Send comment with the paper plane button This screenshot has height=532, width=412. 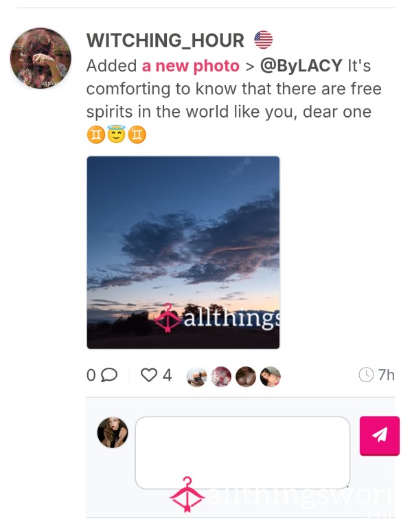380,436
